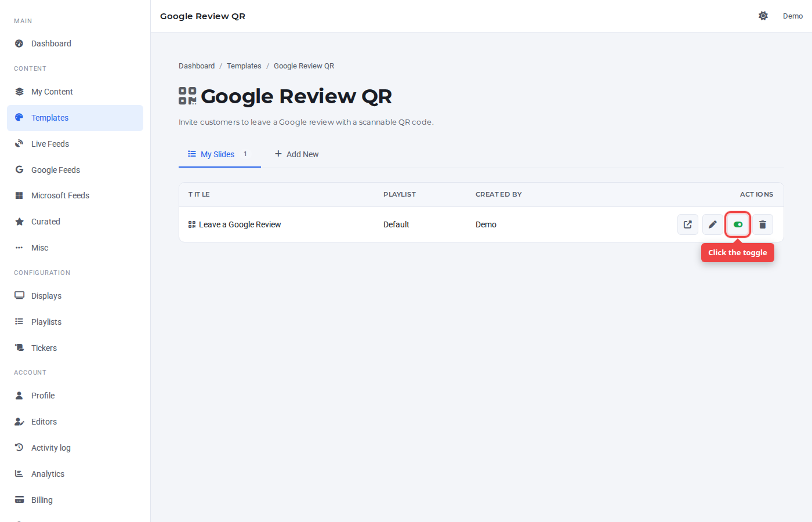The image size is (812, 522).
Task: Click the Curated star icon
Action: 19,222
